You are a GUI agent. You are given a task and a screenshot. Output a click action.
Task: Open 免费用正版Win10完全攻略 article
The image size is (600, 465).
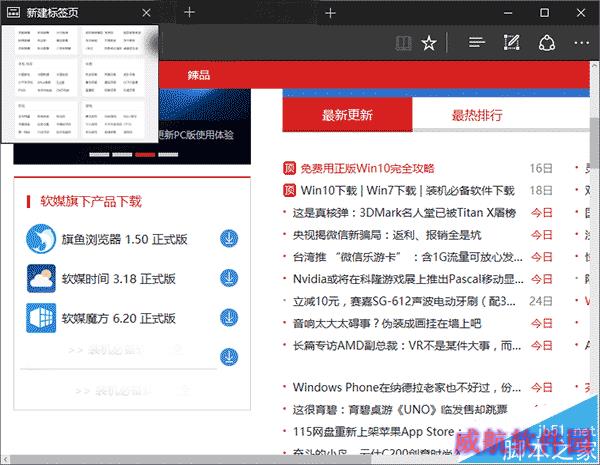tap(367, 168)
